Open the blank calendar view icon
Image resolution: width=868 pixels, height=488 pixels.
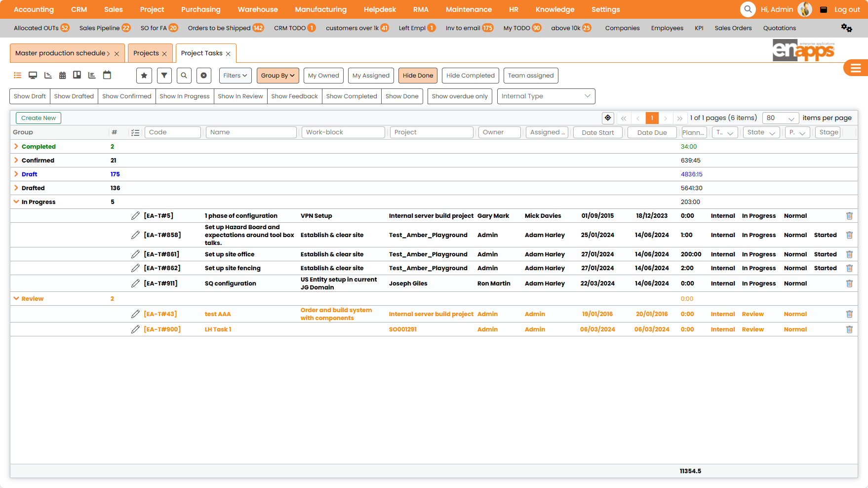(x=107, y=75)
